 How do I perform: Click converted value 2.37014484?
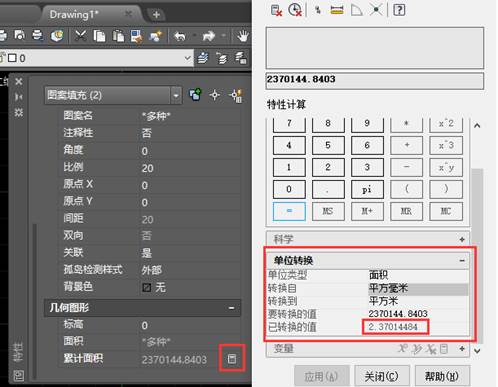[393, 327]
